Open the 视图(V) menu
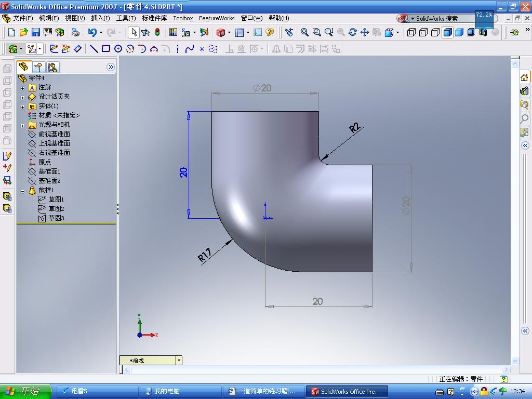This screenshot has height=399, width=532. (x=75, y=18)
